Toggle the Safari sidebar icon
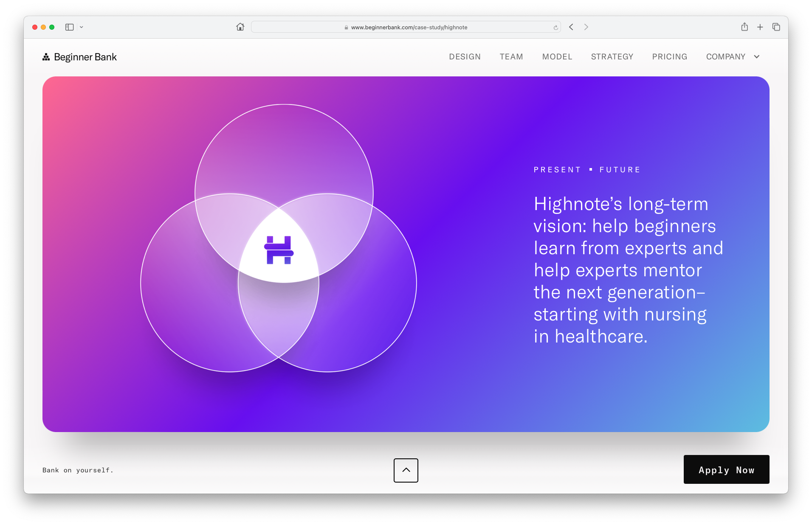Screen dimensions: 812x525 tap(69, 27)
